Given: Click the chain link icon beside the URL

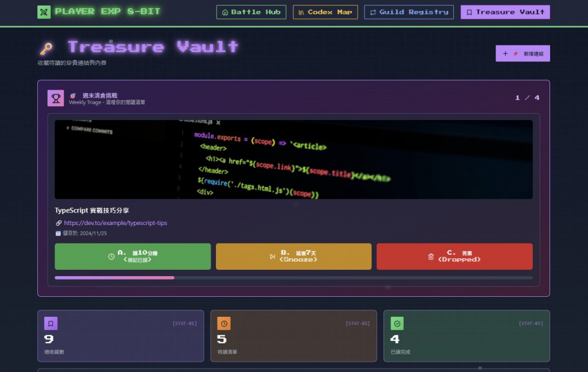Looking at the screenshot, I should (59, 223).
